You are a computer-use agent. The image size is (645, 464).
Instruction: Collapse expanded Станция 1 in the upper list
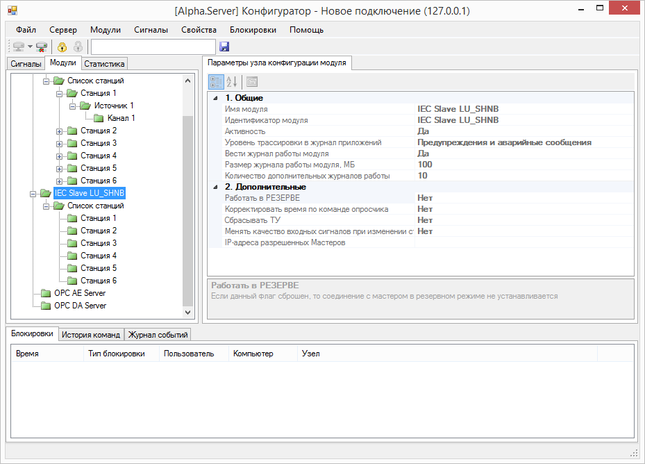pyautogui.click(x=60, y=94)
